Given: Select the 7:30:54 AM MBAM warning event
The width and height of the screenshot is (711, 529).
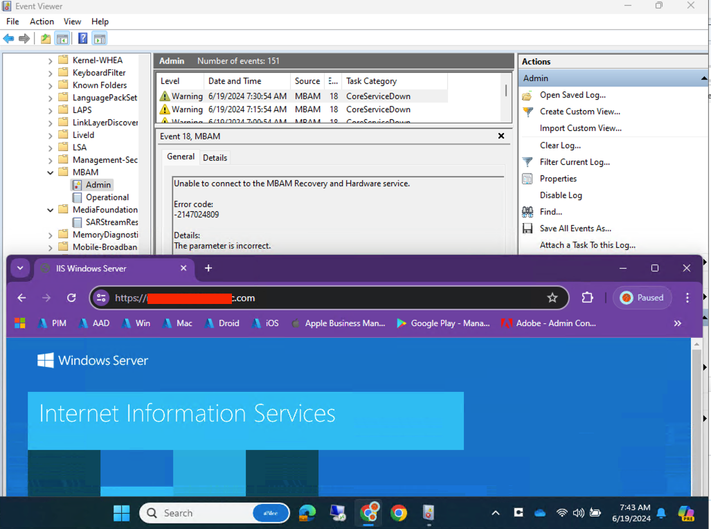Looking at the screenshot, I should (x=302, y=96).
